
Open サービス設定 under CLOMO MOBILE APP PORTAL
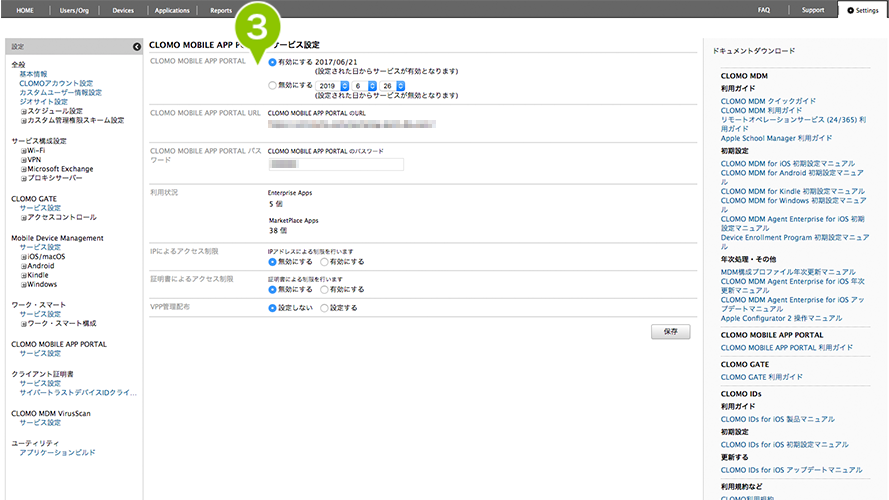tap(40, 353)
